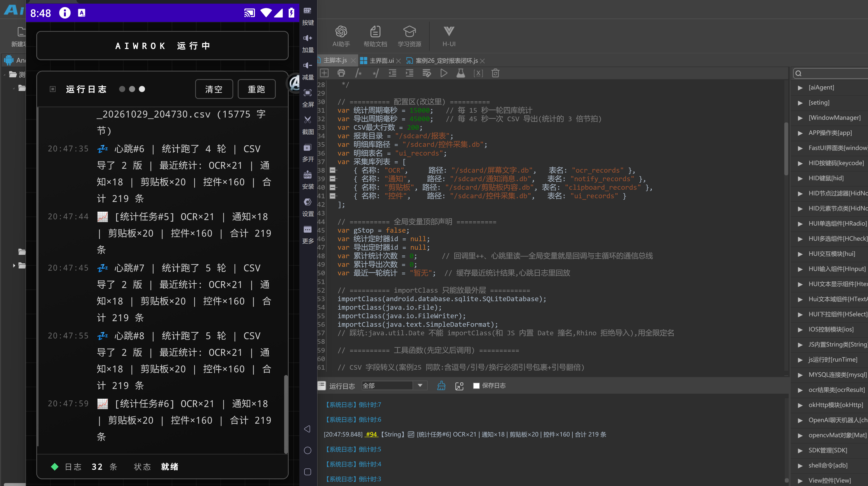Expand the HID键鼠[hid] tree node
Viewport: 868px width, 486px height.
pos(800,179)
